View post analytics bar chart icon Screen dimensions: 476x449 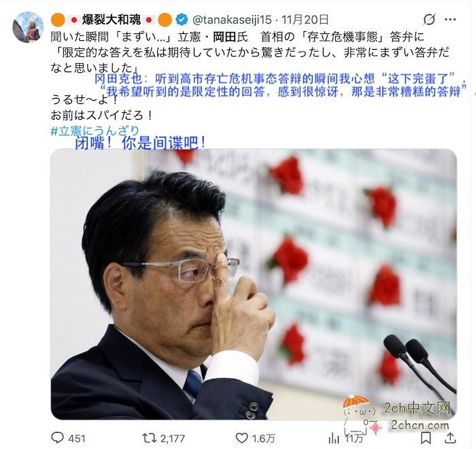point(334,438)
